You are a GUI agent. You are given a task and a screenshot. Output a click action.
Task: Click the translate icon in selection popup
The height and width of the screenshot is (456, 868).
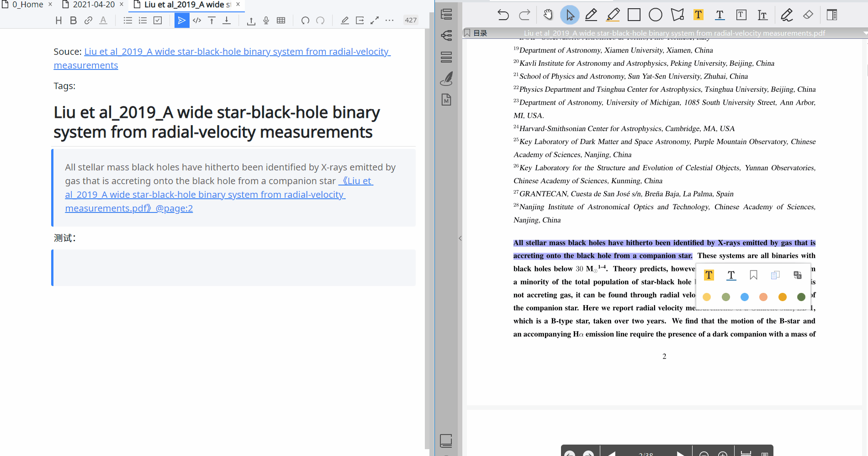pos(797,275)
